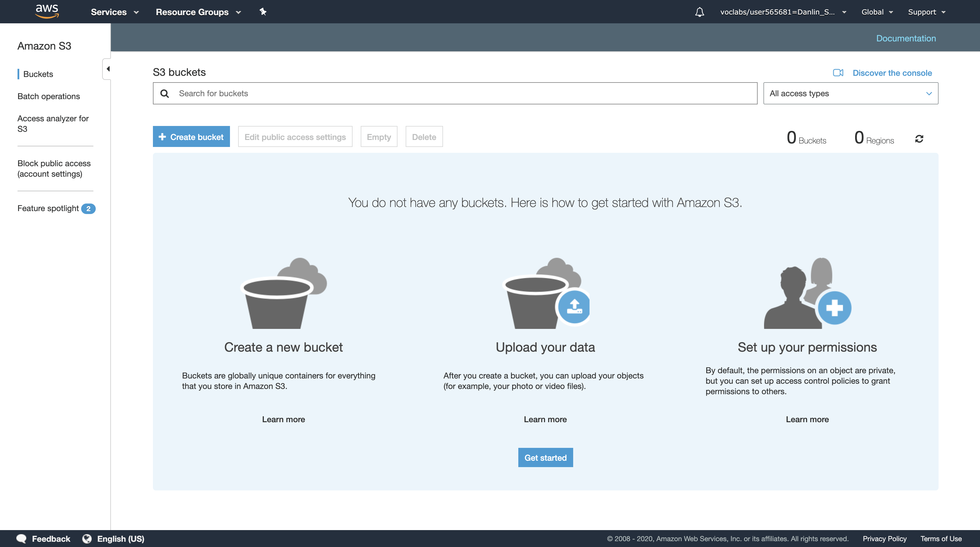The height and width of the screenshot is (547, 980).
Task: Click the Feedback speech bubble icon
Action: click(21, 538)
